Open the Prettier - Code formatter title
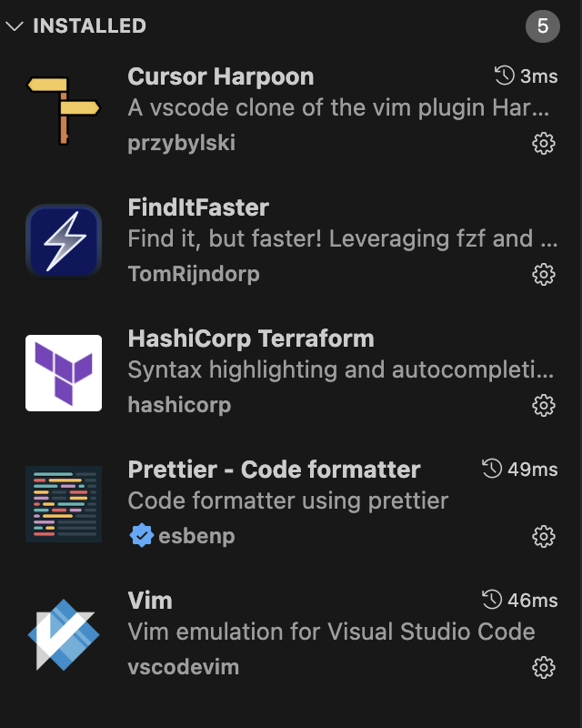 coord(275,470)
